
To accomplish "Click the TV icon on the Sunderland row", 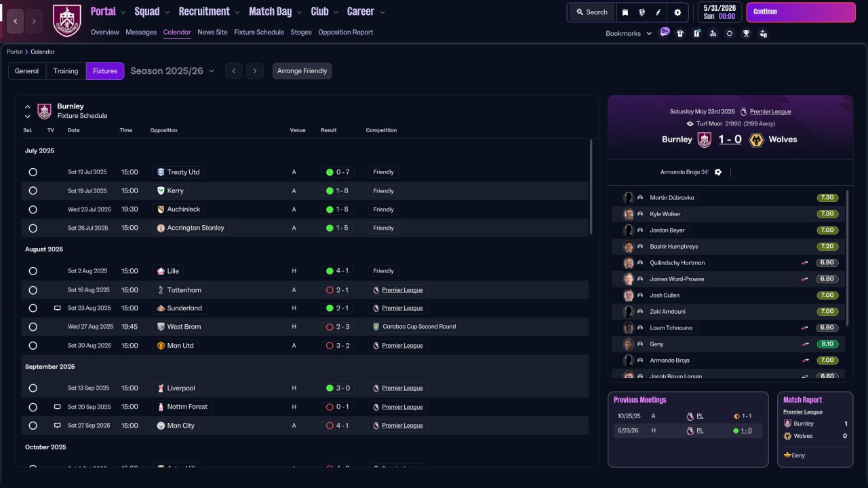I will click(x=58, y=308).
